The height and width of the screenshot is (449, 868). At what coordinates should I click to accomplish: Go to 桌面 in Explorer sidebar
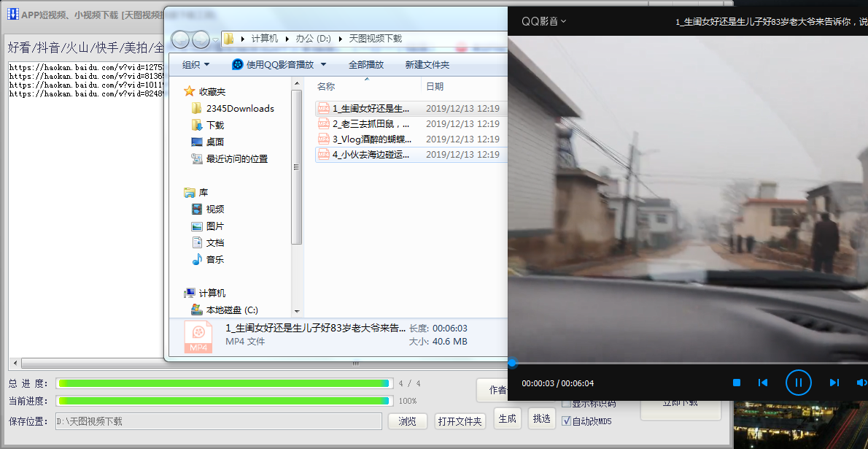click(208, 142)
